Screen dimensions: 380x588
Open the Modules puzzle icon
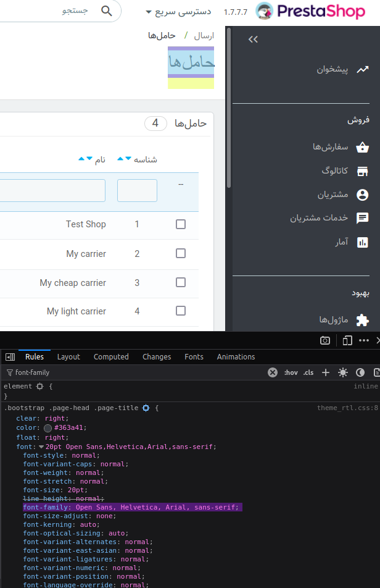tap(362, 320)
